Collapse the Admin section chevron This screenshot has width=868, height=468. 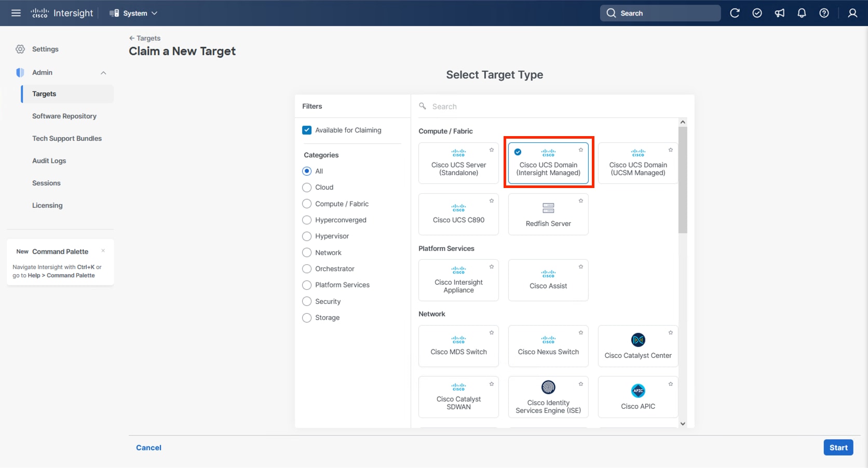coord(103,73)
